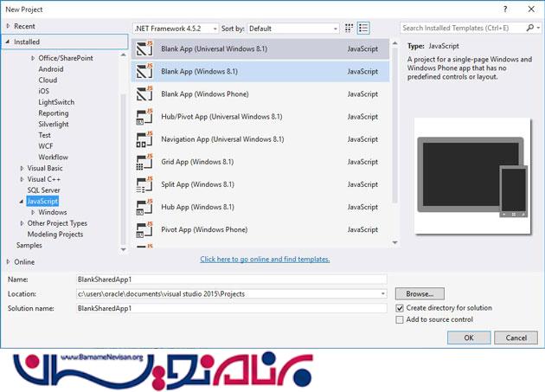Select Silverlight in the template tree
The image size is (545, 392).
click(54, 124)
